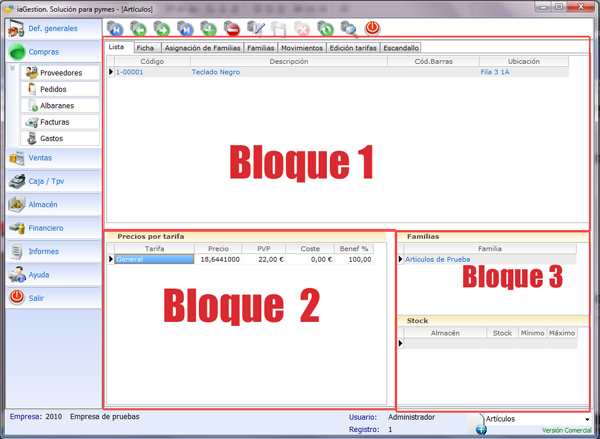Click the greyed cancel X toolbar icon
The image size is (600, 439).
[302, 29]
